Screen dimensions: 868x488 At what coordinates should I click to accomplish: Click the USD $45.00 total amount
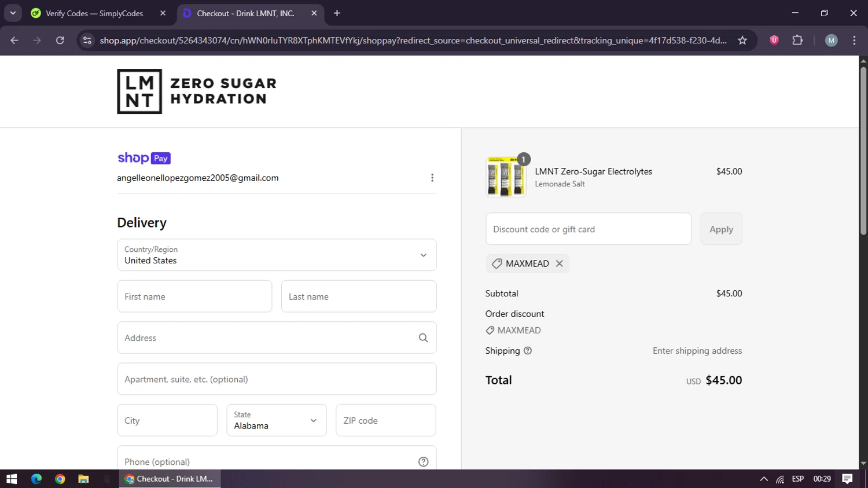(714, 380)
